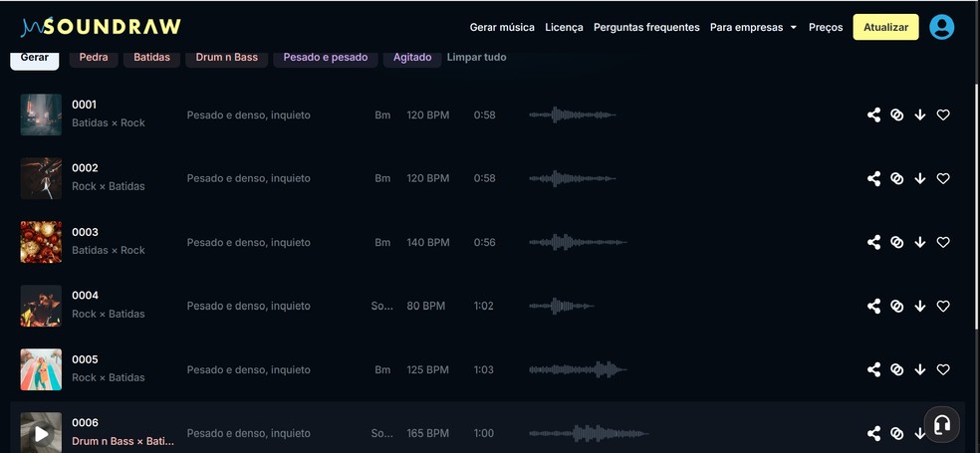Remove the Pedra filter tag
The image size is (980, 453).
[94, 58]
